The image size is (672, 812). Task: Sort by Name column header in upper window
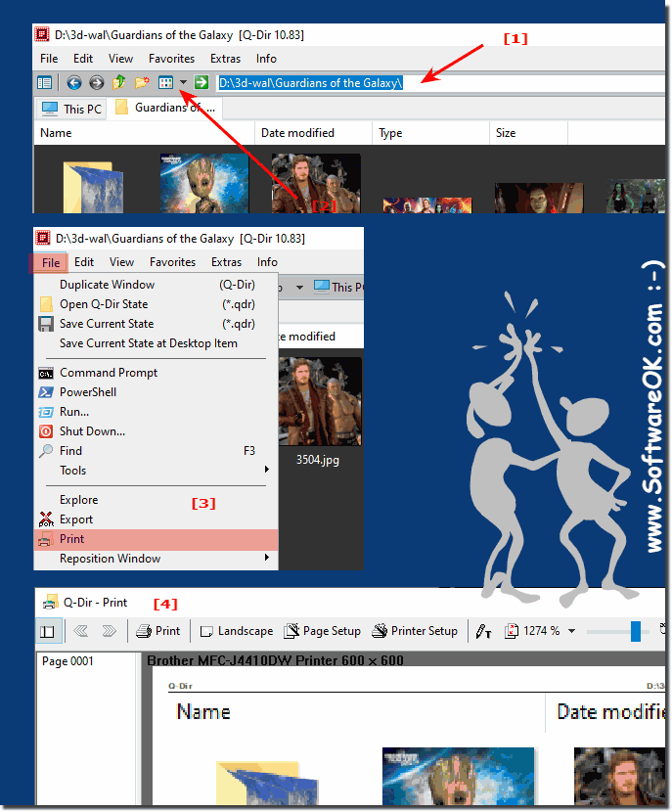tap(145, 133)
